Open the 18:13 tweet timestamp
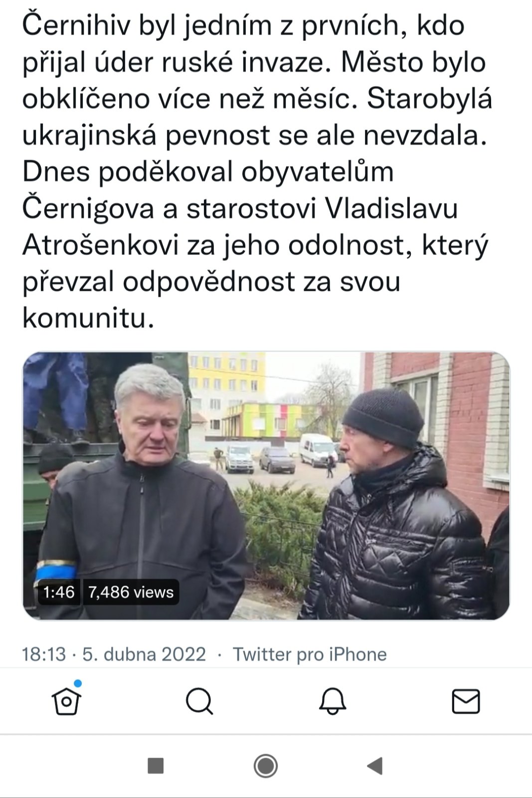Screen dimensions: 532x798 (44, 654)
